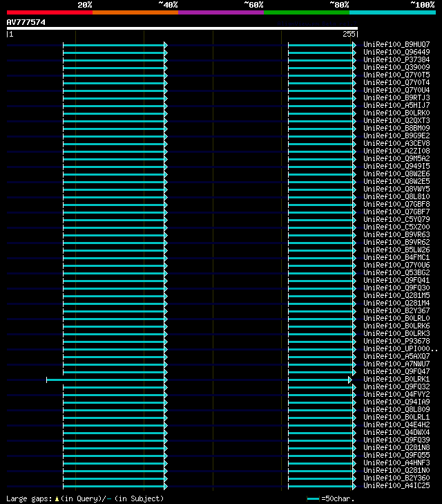Open hit UniRef100_B9HUQ7
This screenshot has width=442, height=504.
coord(396,44)
